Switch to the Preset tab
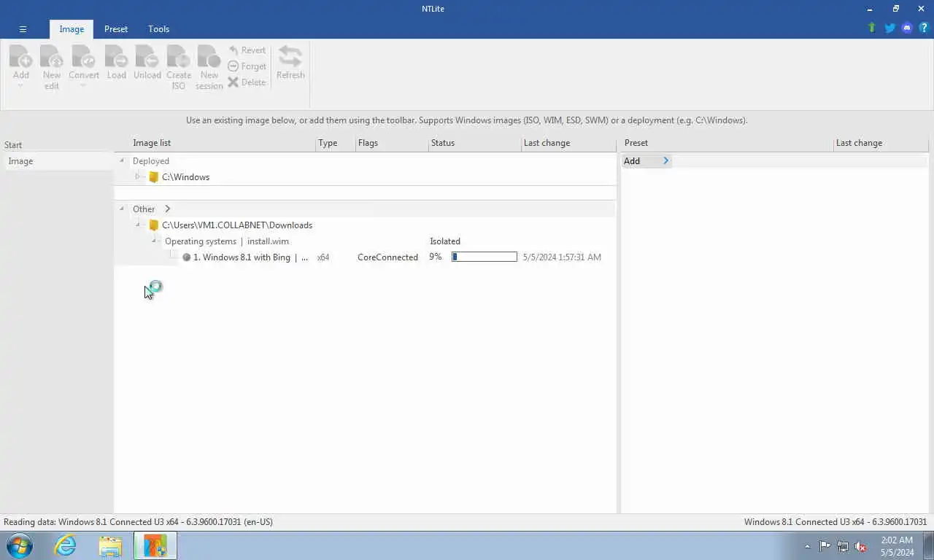This screenshot has width=934, height=560. click(116, 29)
